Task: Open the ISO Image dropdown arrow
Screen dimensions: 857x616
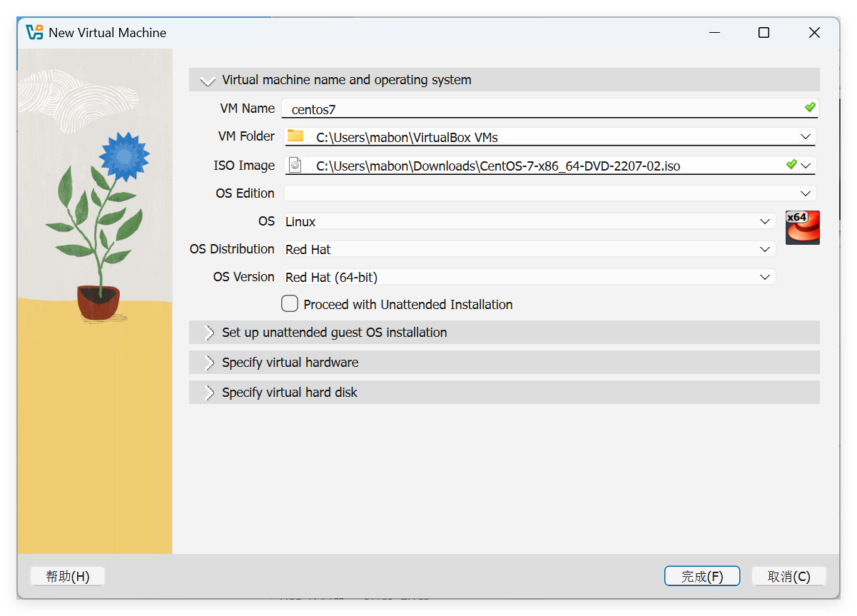Action: [x=806, y=166]
